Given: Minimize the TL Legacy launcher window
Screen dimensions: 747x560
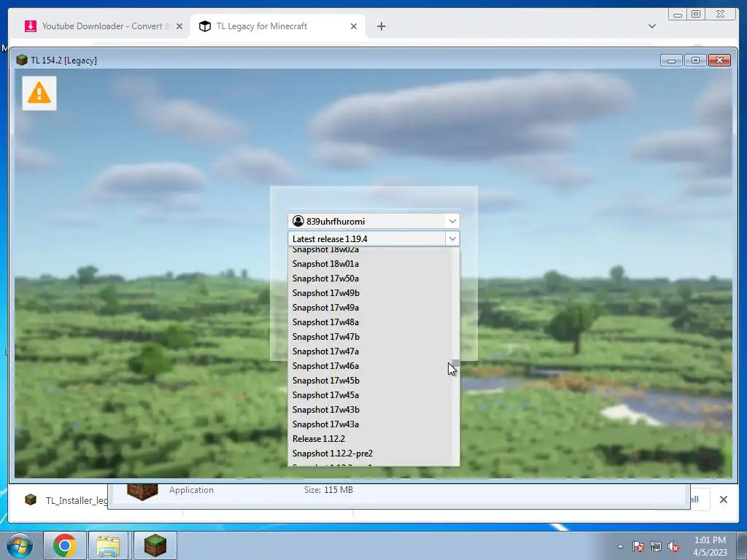Looking at the screenshot, I should (x=671, y=61).
